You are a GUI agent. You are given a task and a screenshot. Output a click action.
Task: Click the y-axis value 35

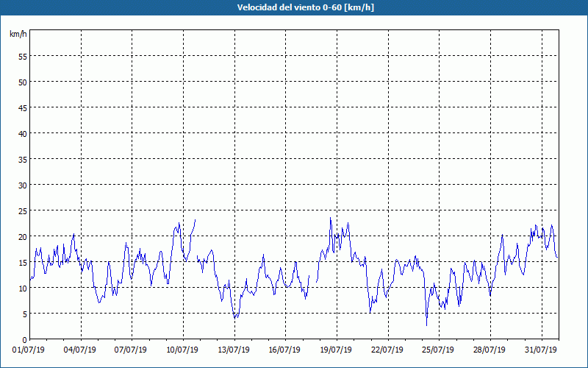pos(23,159)
